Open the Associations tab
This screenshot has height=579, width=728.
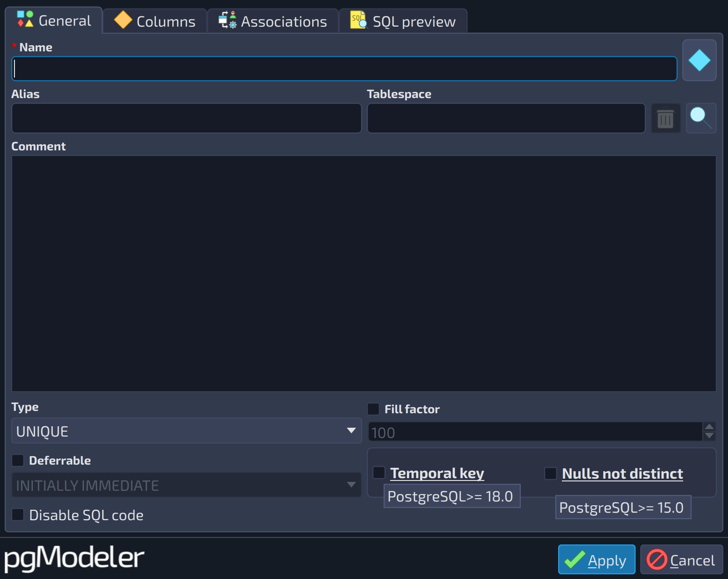coord(273,21)
